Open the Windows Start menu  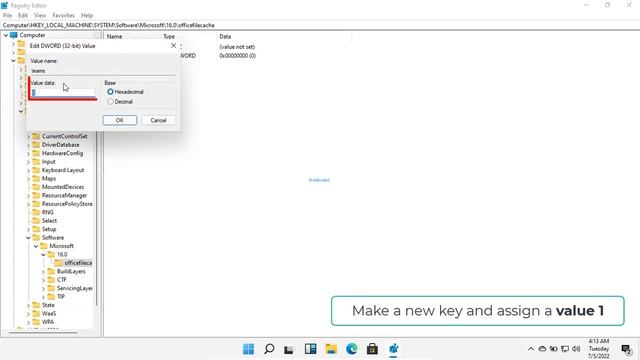click(x=248, y=349)
